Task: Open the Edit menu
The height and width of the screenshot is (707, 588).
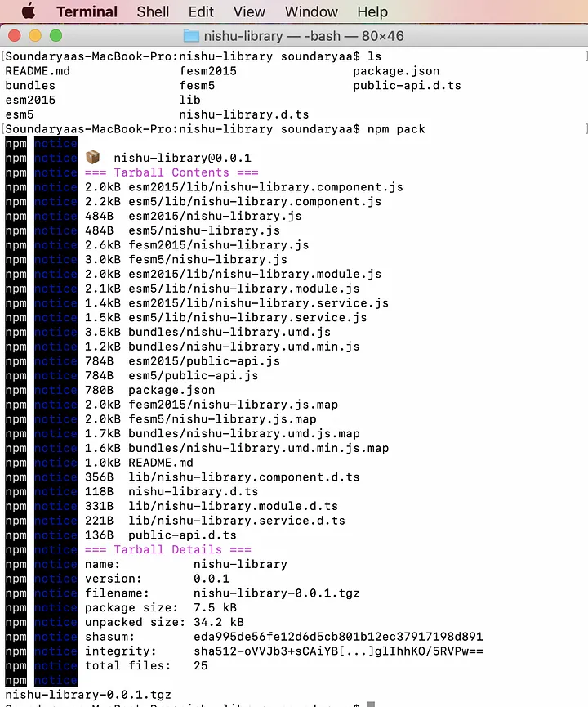Action: (x=201, y=11)
